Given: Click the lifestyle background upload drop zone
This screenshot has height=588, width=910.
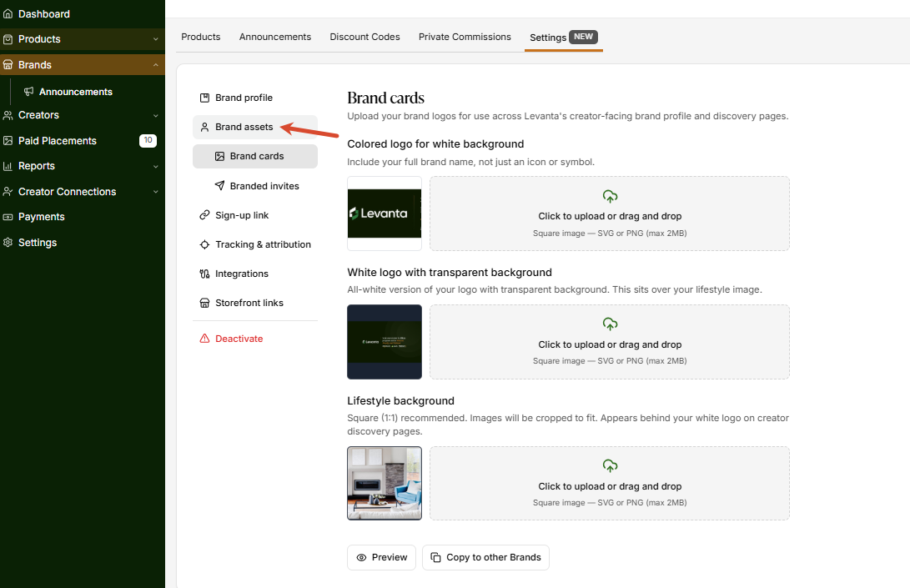Looking at the screenshot, I should 610,483.
